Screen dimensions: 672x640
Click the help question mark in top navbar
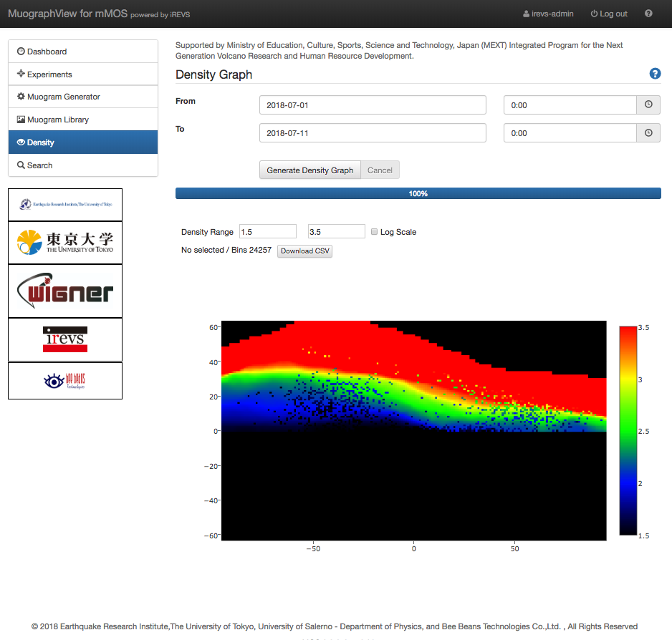tap(648, 14)
